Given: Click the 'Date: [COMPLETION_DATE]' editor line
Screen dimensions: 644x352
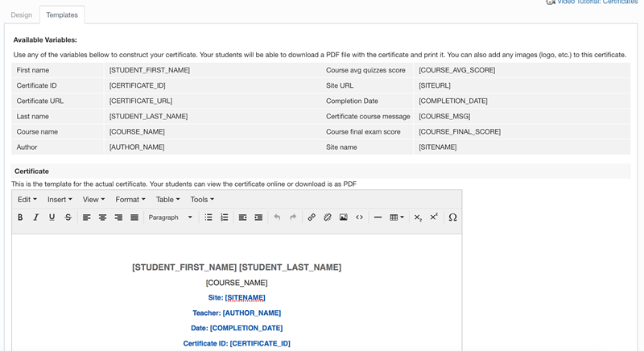Looking at the screenshot, I should [237, 328].
